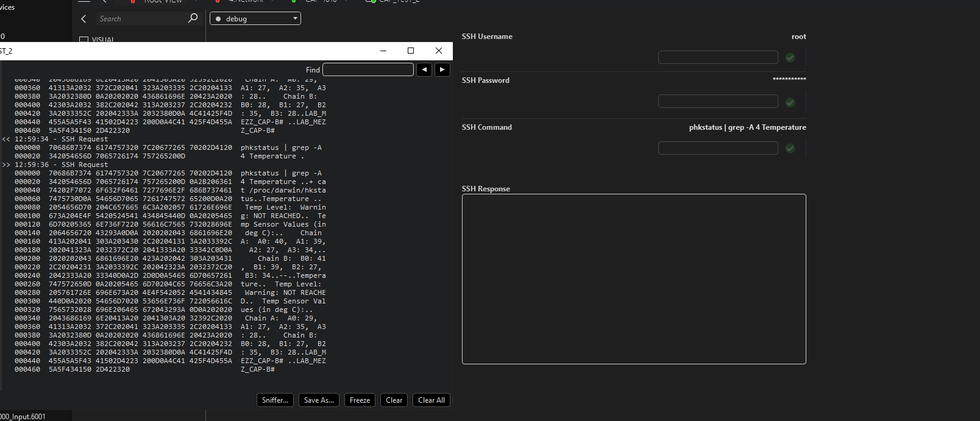Click inside the Find text box
This screenshot has width=980, height=421.
pyautogui.click(x=368, y=69)
